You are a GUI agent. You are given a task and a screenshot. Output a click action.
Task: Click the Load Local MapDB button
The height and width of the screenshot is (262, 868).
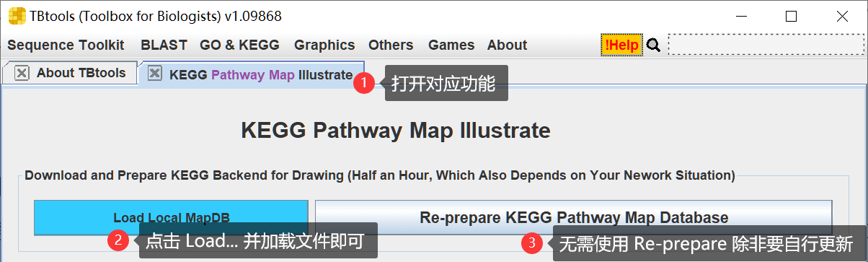coord(171,217)
